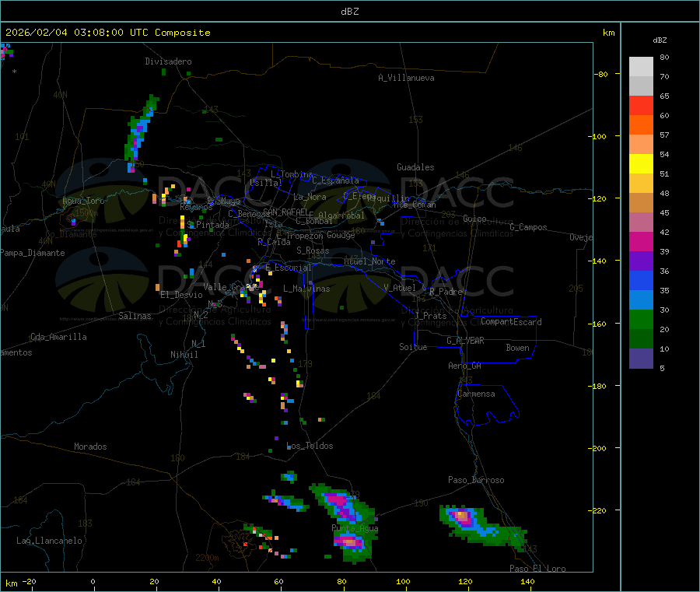Click the G_ALVEAR map label
The height and width of the screenshot is (592, 700).
pos(465,341)
